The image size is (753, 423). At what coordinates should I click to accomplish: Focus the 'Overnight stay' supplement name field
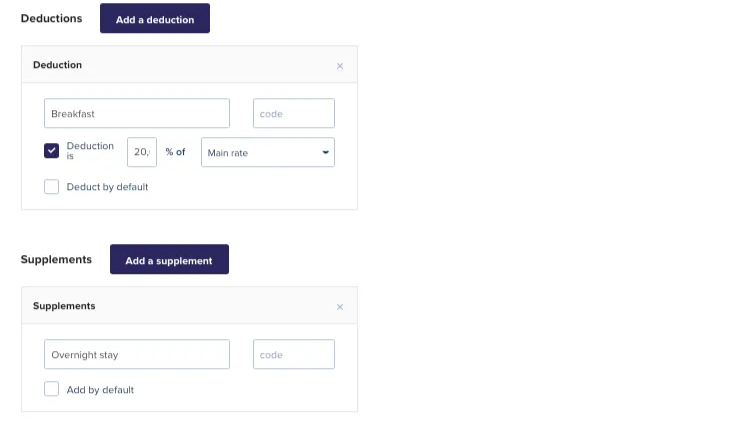click(x=137, y=354)
